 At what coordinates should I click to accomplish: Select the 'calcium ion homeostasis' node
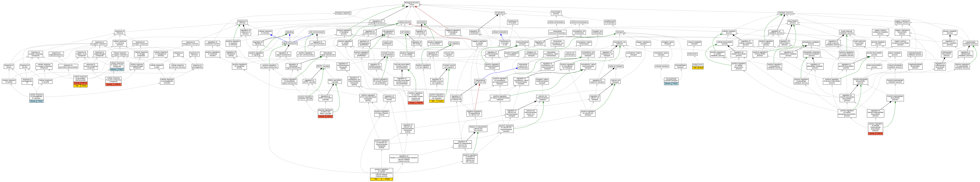click(570, 54)
